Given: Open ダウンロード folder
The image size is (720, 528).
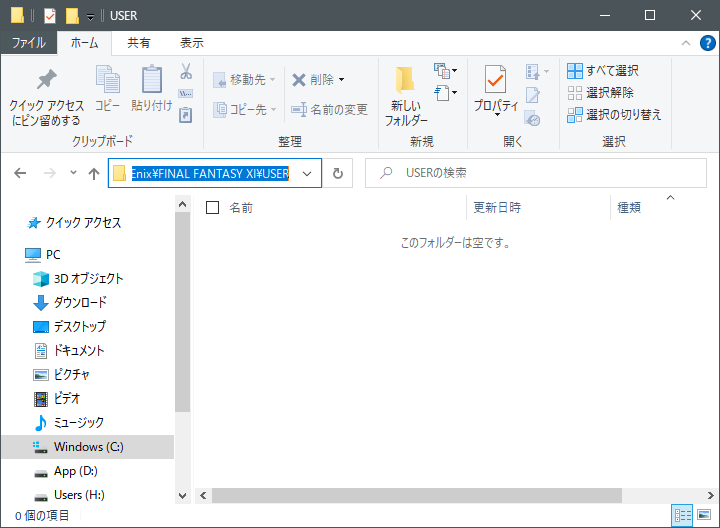Looking at the screenshot, I should [70, 303].
